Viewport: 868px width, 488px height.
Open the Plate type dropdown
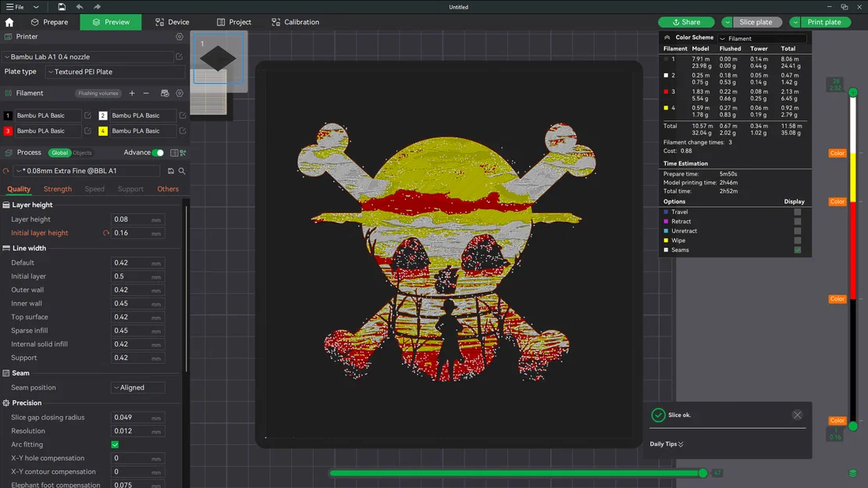[117, 71]
